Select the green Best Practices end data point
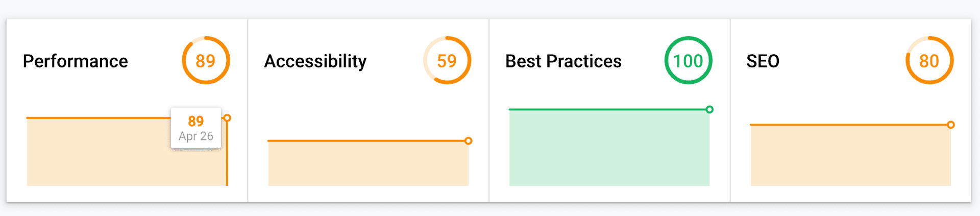This screenshot has height=216, width=980. click(709, 109)
